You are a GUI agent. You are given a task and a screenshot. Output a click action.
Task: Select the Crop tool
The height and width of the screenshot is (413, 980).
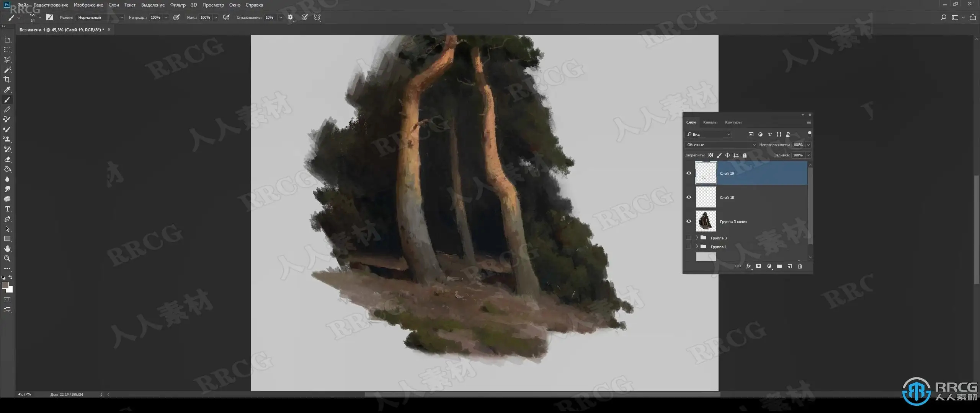coord(7,80)
